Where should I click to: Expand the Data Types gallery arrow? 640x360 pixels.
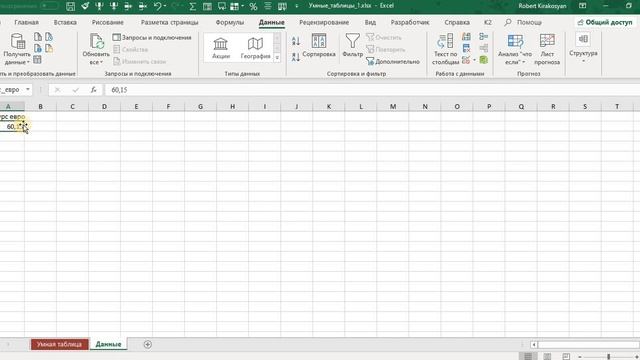tap(277, 58)
